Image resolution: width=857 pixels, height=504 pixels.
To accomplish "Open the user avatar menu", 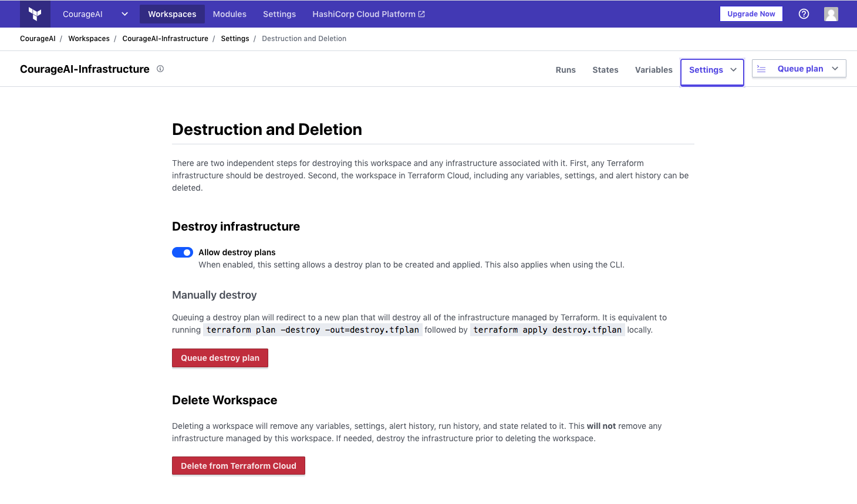I will (831, 14).
